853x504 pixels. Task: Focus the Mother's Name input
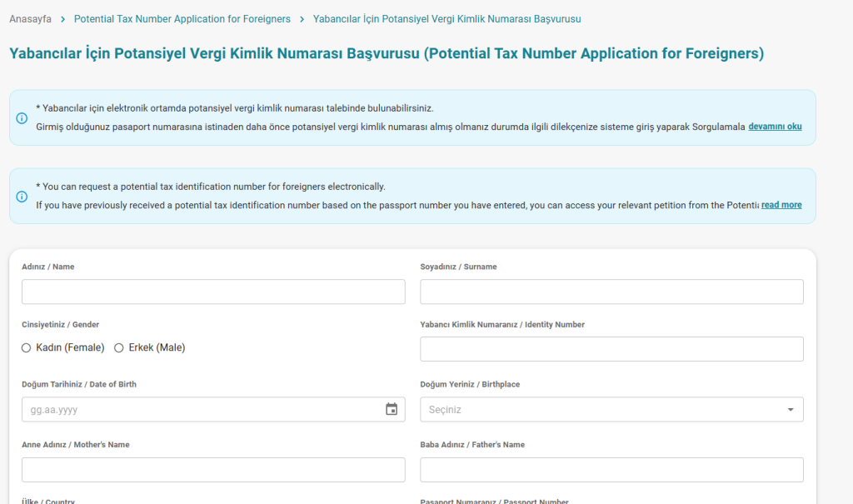(x=213, y=470)
